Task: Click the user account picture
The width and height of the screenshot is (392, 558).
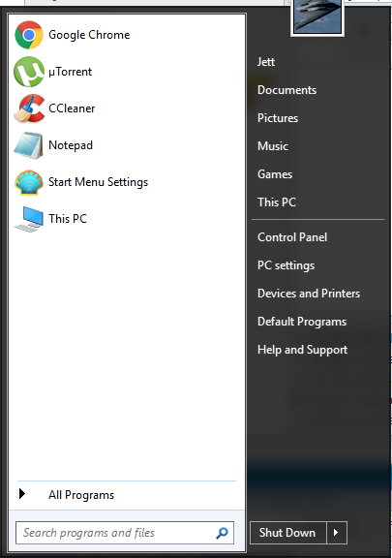Action: pos(317,16)
